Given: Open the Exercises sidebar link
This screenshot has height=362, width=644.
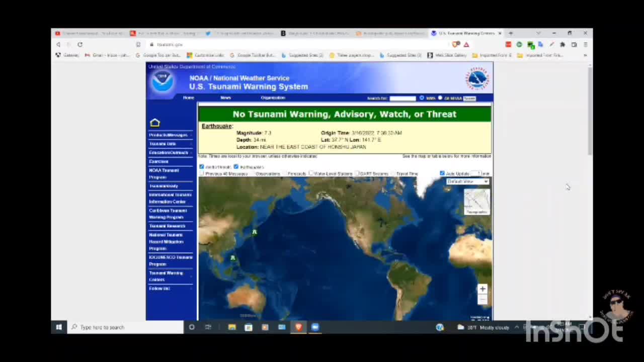Looking at the screenshot, I should click(159, 161).
